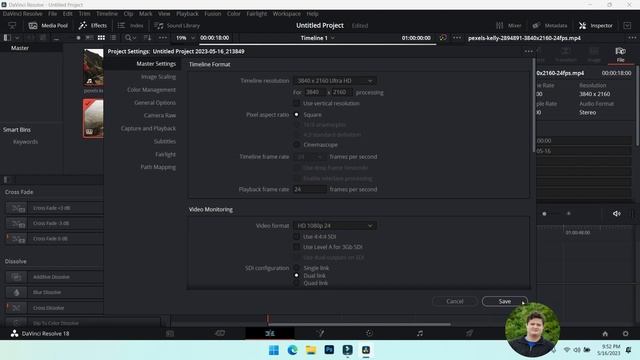Open the General Options section
The height and width of the screenshot is (360, 640).
click(155, 102)
